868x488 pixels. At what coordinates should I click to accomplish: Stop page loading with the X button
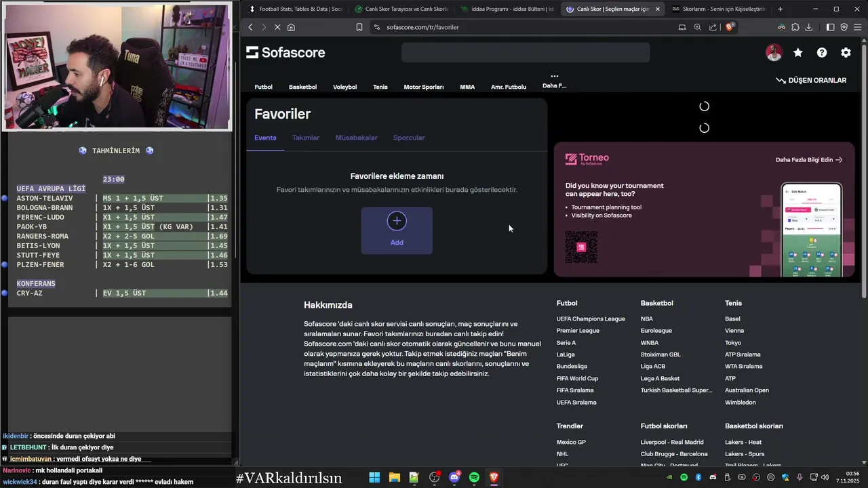[x=277, y=27]
